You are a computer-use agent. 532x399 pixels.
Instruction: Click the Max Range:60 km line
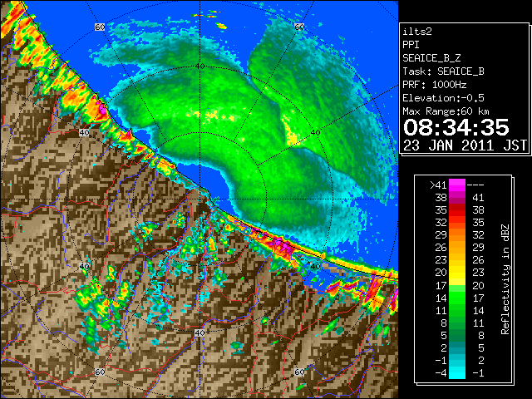446,111
